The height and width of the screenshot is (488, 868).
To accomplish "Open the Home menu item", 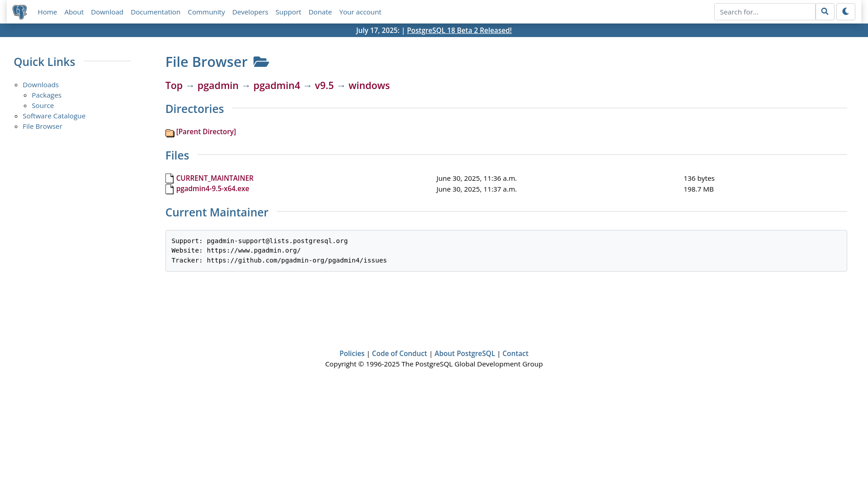I will point(47,12).
